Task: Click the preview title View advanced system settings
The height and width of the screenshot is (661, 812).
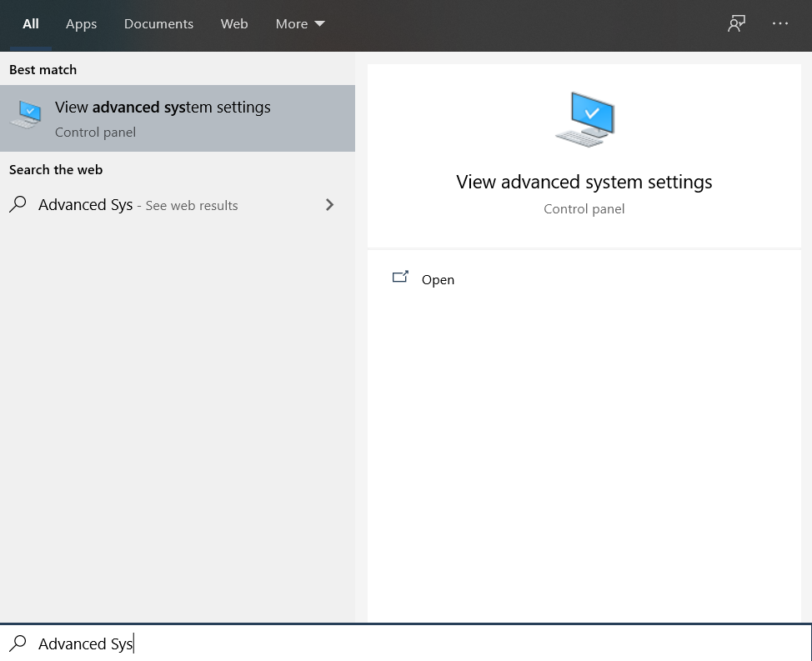Action: (584, 182)
